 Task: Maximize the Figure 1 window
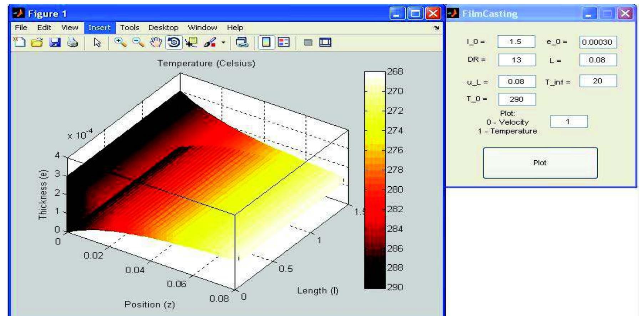coord(415,14)
